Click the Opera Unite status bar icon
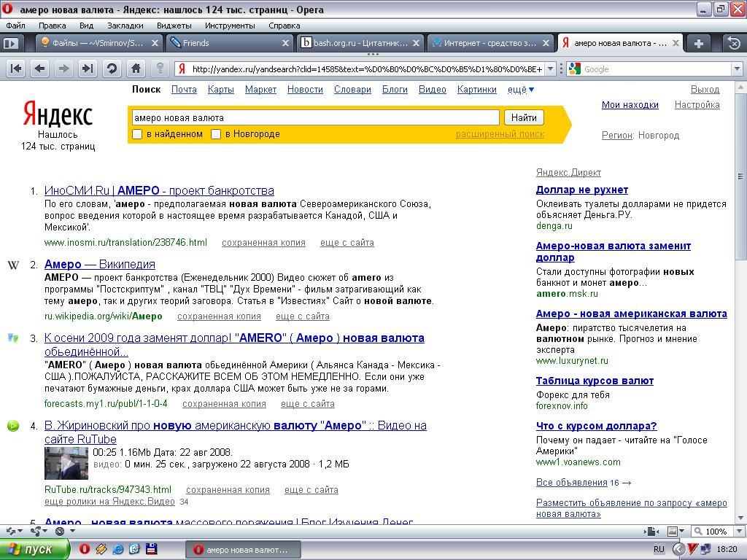This screenshot has height=560, width=747. tap(35, 531)
